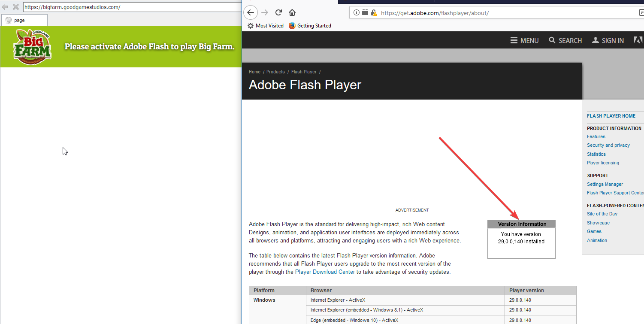Open the Flash Player breadcrumb link
The height and width of the screenshot is (324, 644).
point(304,72)
